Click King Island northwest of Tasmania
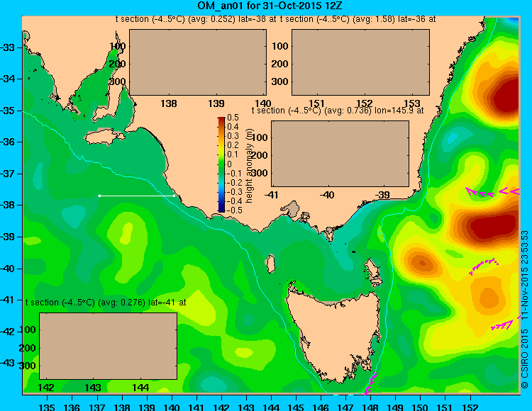The image size is (532, 411). coord(270,264)
